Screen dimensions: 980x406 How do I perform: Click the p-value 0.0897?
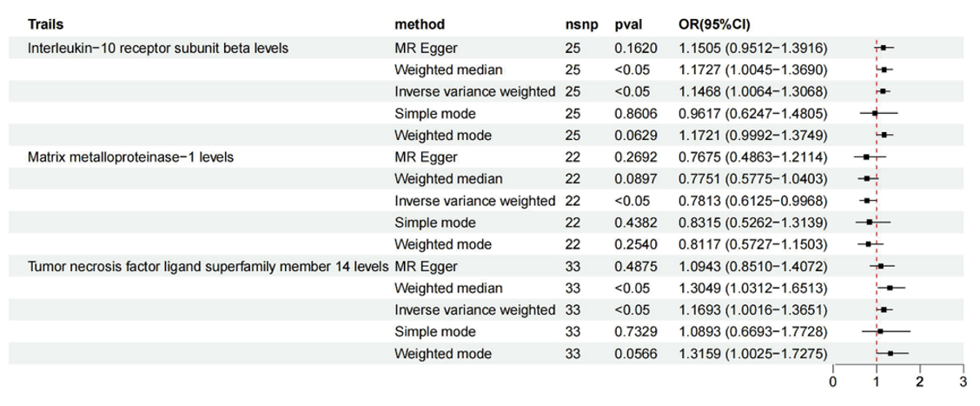pyautogui.click(x=632, y=179)
